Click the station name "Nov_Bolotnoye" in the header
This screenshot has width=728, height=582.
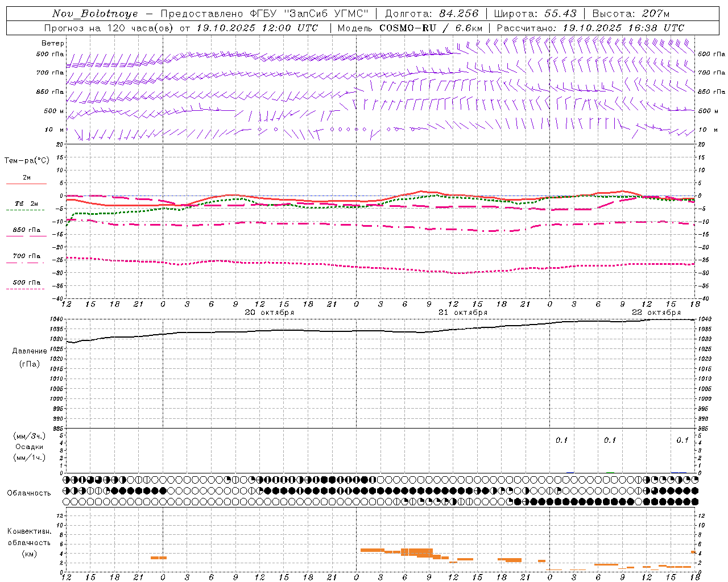click(x=95, y=14)
